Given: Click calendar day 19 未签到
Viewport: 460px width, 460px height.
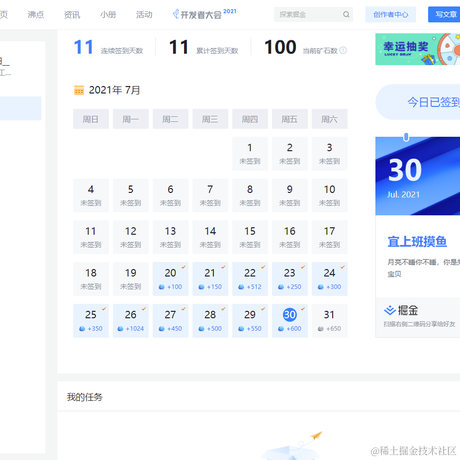Looking at the screenshot, I should click(x=131, y=279).
